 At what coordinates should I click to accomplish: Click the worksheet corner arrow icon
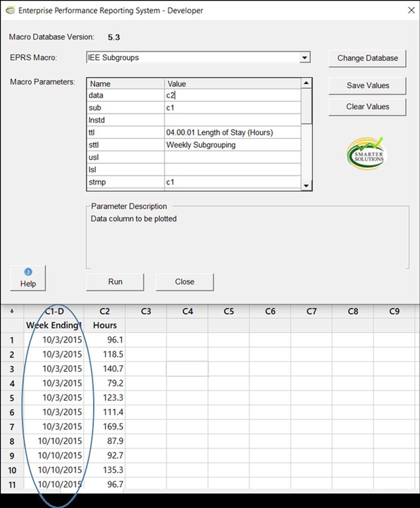(11, 312)
